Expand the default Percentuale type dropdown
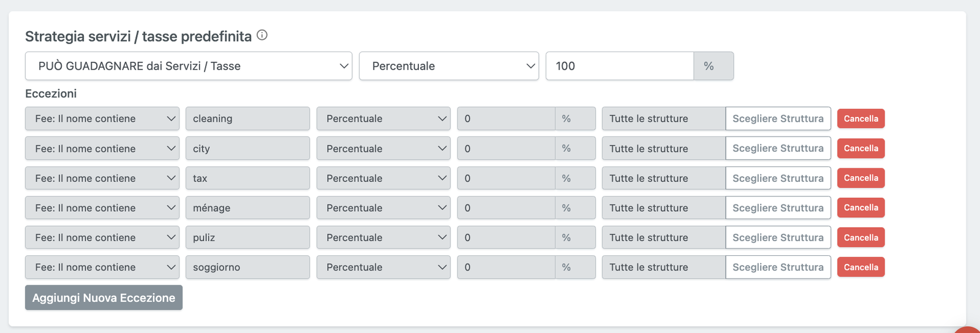This screenshot has width=980, height=333. (x=448, y=66)
